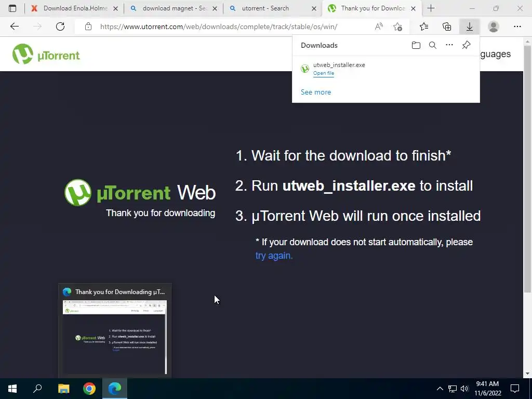Switch to the Download Enola.Holmes tab
This screenshot has width=532, height=399.
(75, 8)
